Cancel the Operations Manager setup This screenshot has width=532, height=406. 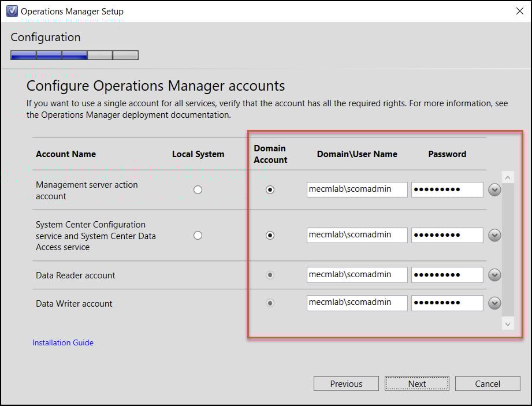click(488, 383)
